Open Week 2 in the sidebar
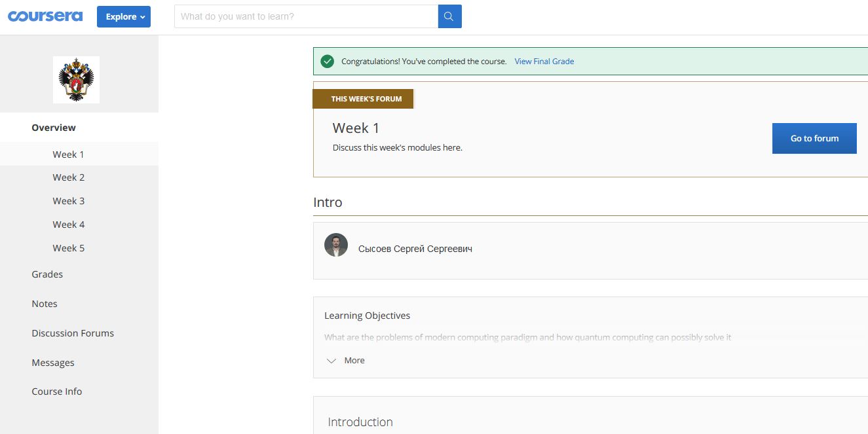This screenshot has width=868, height=434. (69, 177)
